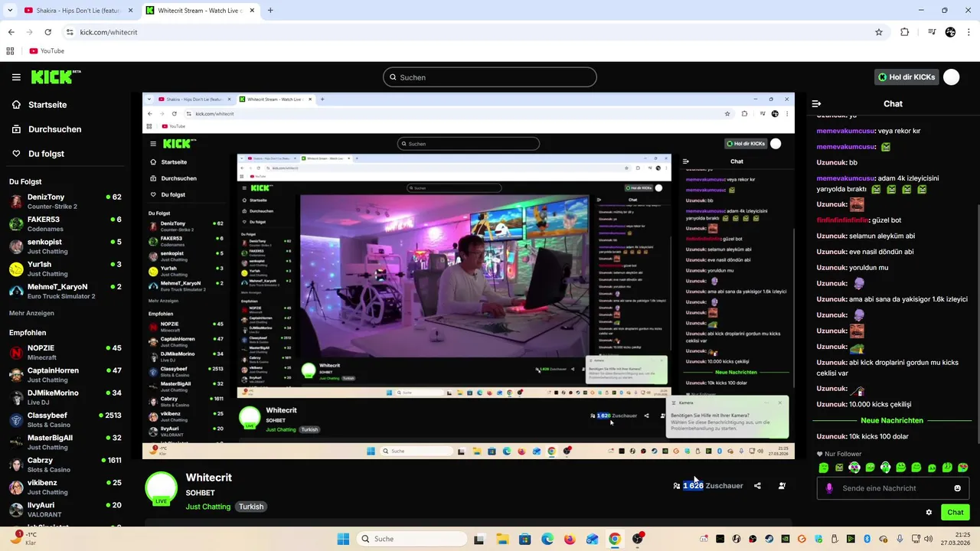Open senkopist channel in the main sidebar
980x551 pixels.
[65, 246]
